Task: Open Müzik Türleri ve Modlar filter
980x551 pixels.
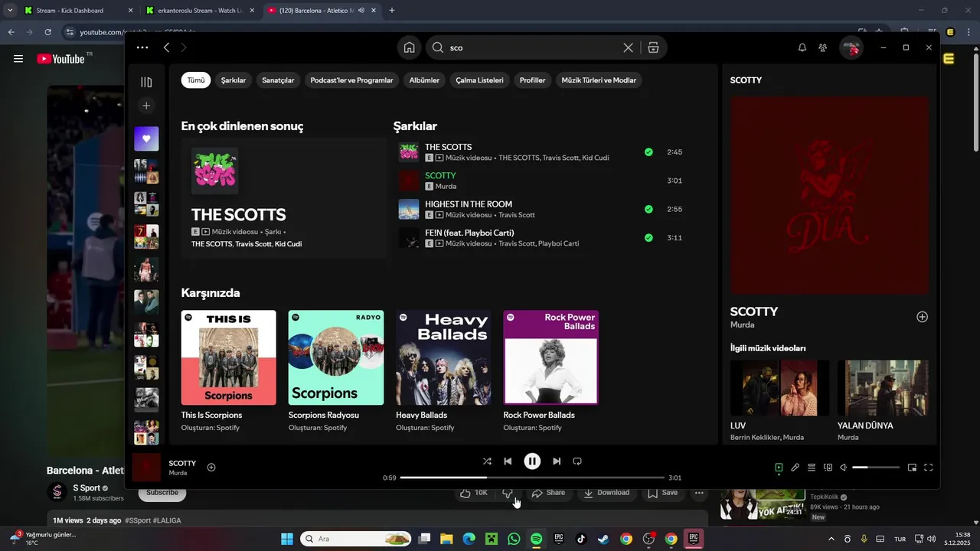Action: tap(599, 80)
